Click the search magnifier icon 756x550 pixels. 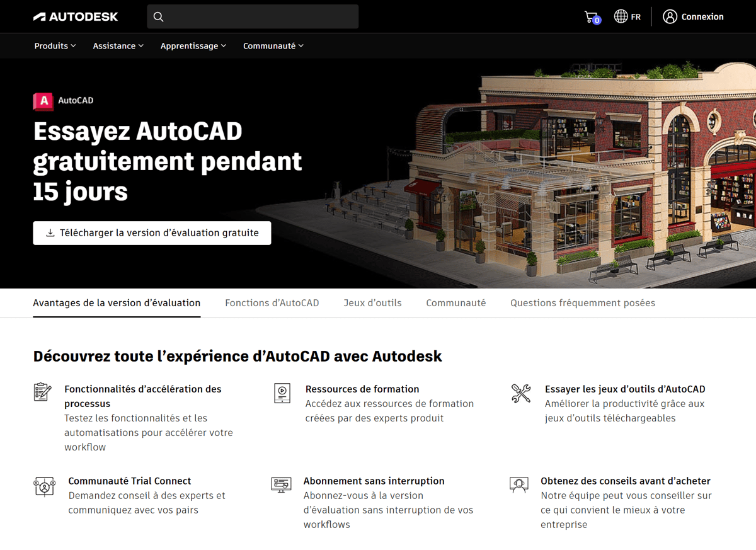coord(159,17)
